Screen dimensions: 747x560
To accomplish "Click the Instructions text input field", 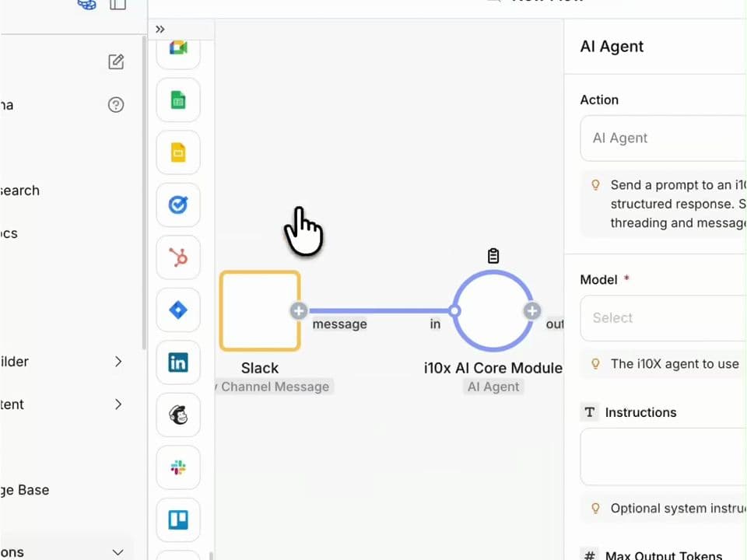I will tap(663, 457).
